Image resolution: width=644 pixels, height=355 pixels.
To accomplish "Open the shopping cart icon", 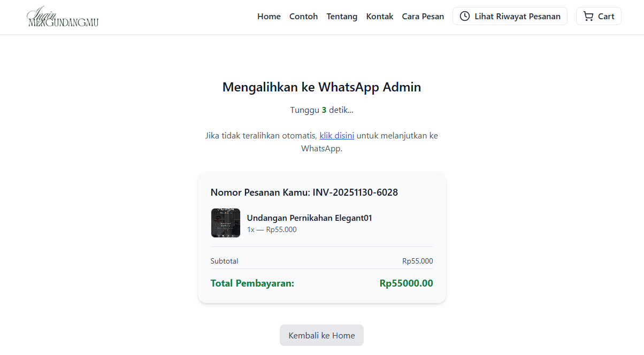I will (588, 16).
